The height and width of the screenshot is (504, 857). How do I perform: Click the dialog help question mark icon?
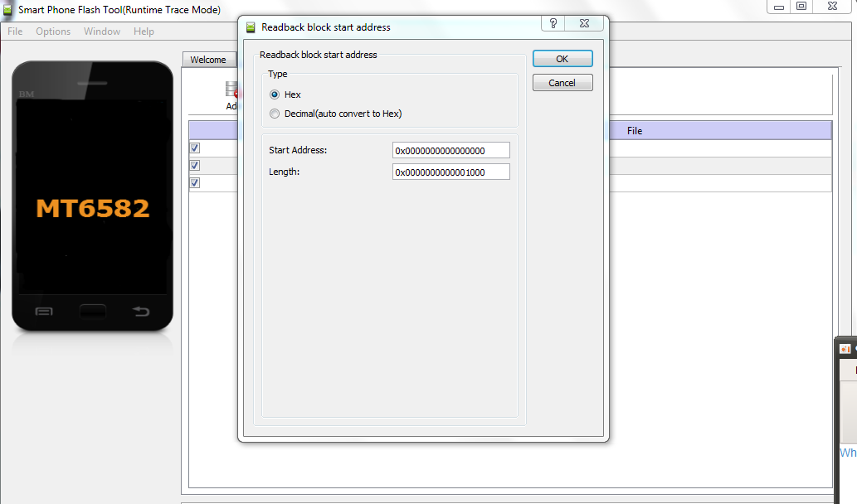point(553,26)
